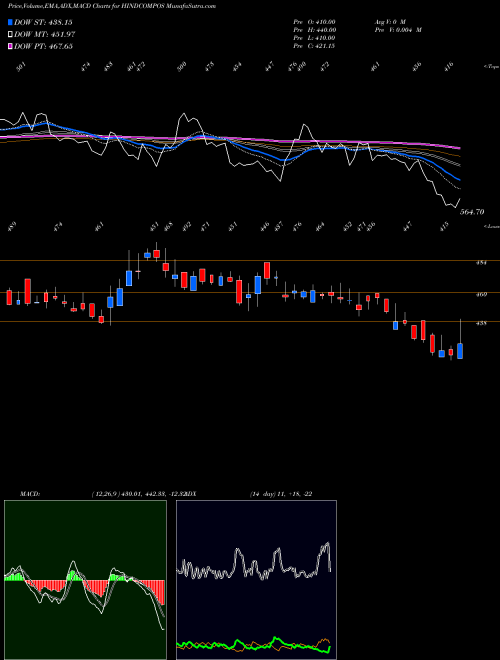Viewport: 500px width, 660px height.
Task: Click the 'Avg V: 0 M' volume text
Action: pos(390,22)
